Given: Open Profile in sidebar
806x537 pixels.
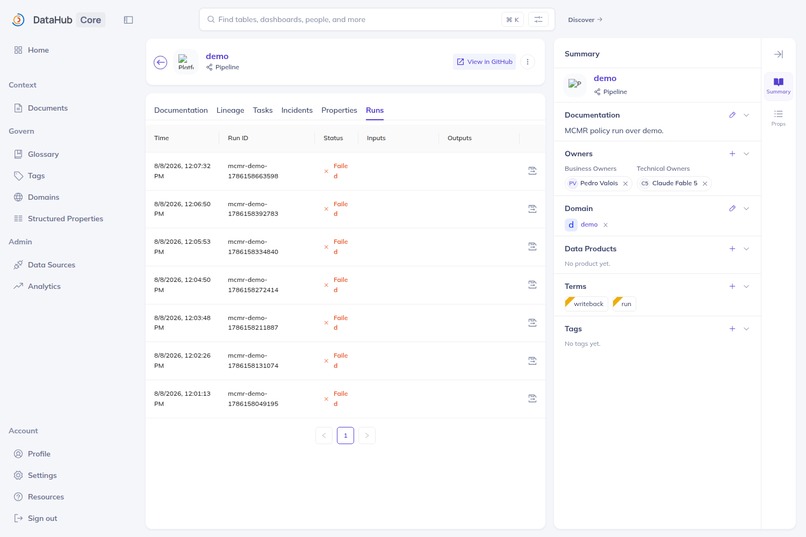Looking at the screenshot, I should click(39, 454).
